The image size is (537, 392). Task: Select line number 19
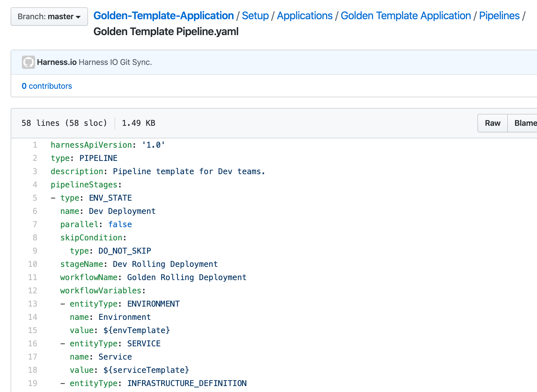click(32, 383)
